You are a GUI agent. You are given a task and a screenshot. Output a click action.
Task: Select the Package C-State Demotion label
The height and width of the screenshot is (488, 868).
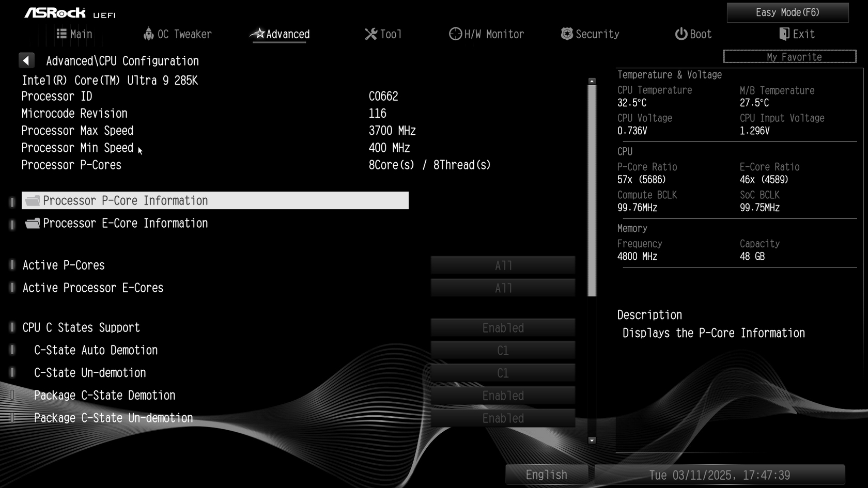(x=104, y=396)
